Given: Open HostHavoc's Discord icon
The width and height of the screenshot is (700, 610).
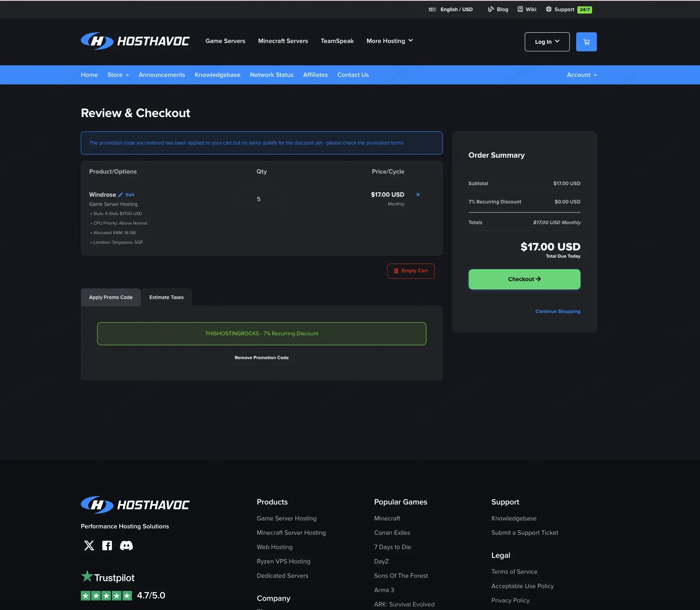Looking at the screenshot, I should 126,545.
